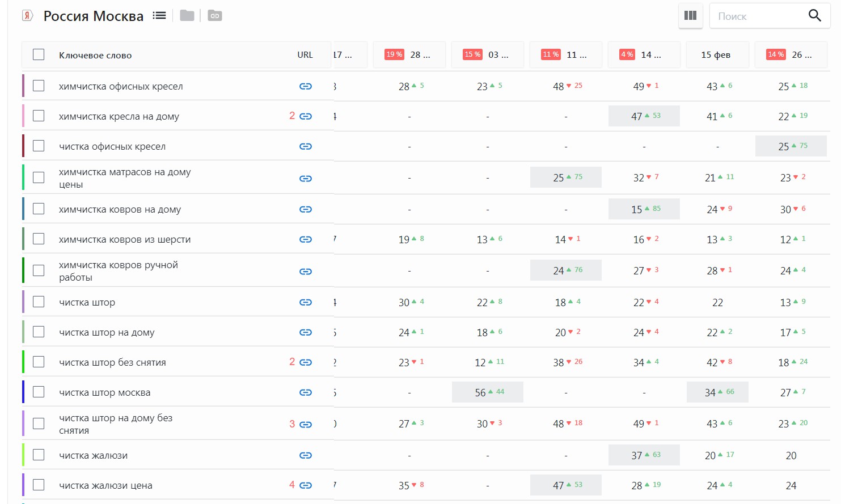
Task: Click the Yandex search engine icon
Action: (27, 16)
